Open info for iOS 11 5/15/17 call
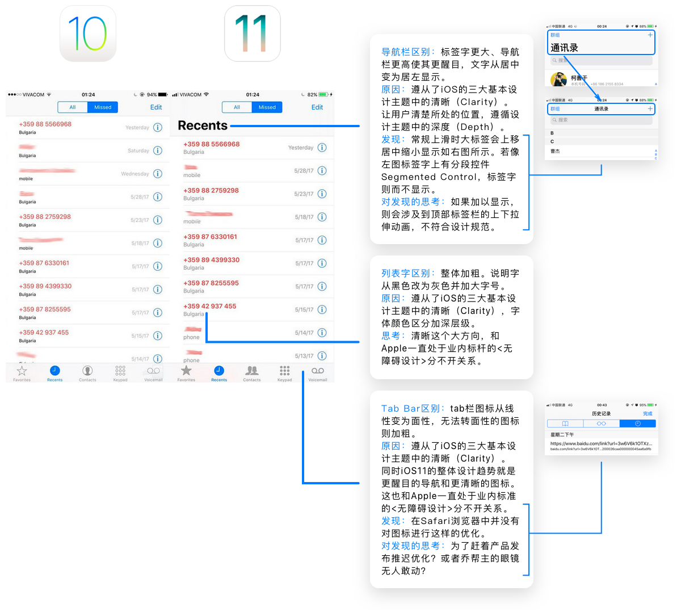The width and height of the screenshot is (681, 616). click(x=322, y=309)
